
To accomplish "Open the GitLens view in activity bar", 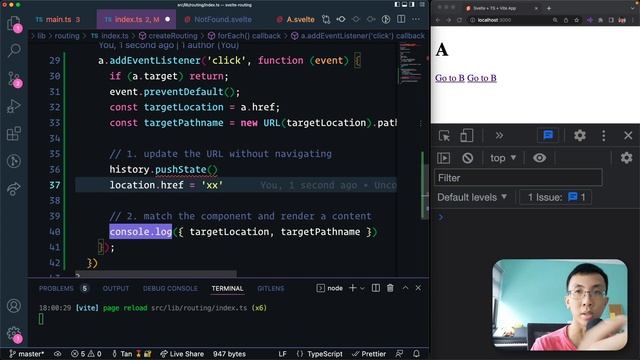I will click(14, 161).
